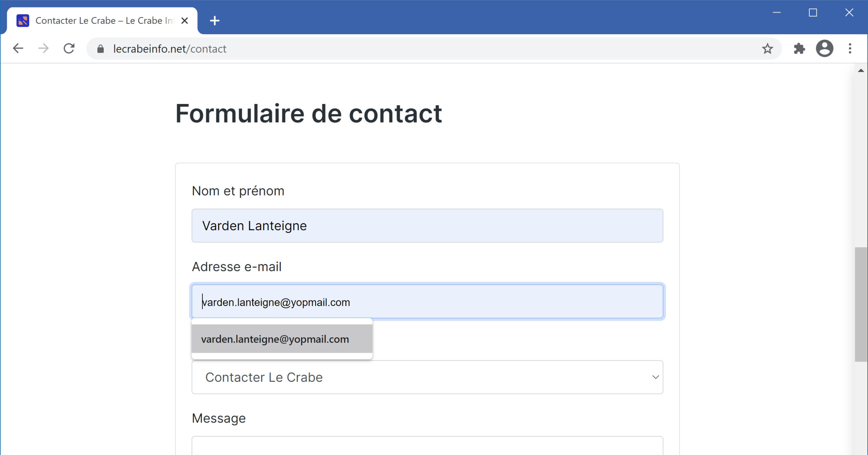Reload the lecrabeinfo.net contact page
This screenshot has width=868, height=455.
coord(69,48)
